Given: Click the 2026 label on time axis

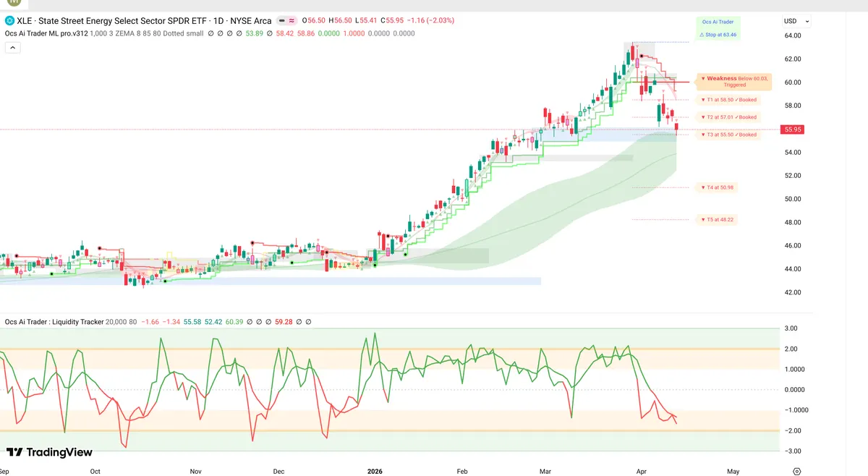Looking at the screenshot, I should click(374, 471).
